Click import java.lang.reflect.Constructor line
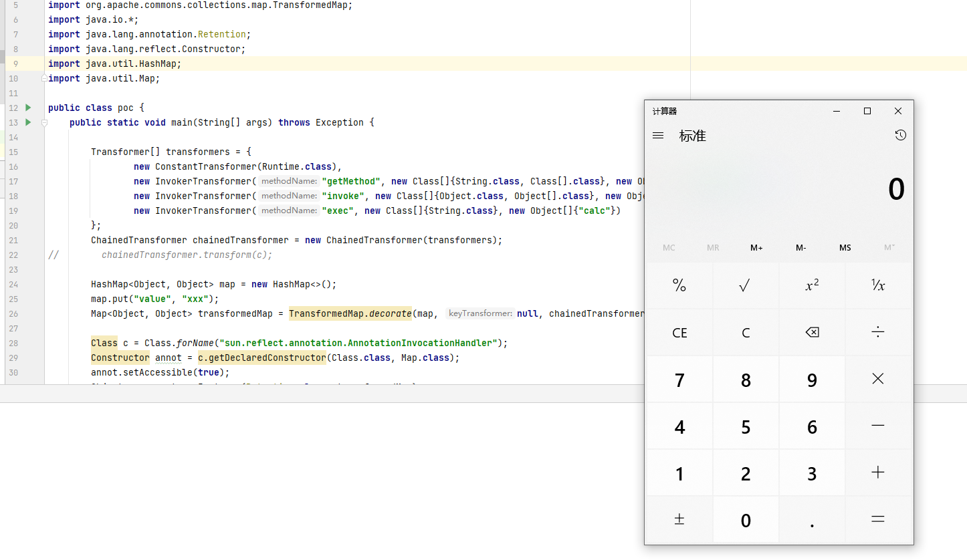The image size is (967, 560). click(x=146, y=49)
